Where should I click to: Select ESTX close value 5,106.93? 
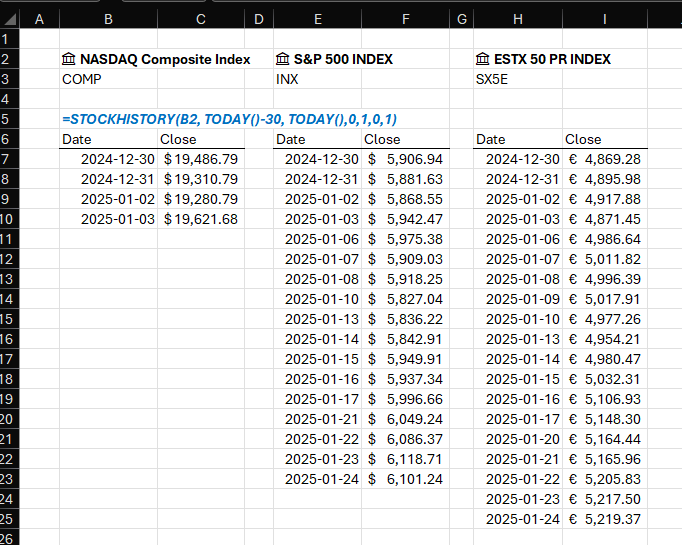click(x=605, y=399)
